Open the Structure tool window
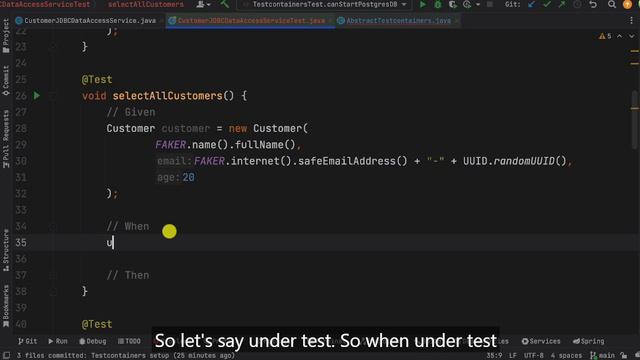 [6, 250]
